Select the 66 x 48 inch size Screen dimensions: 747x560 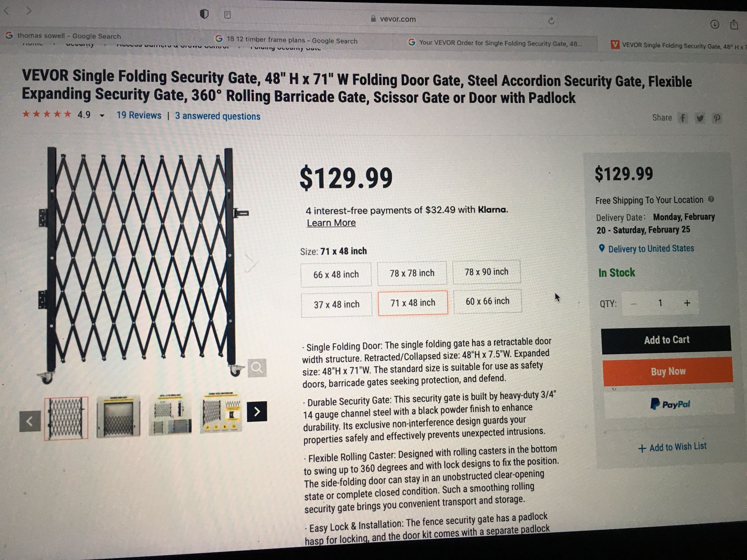336,274
